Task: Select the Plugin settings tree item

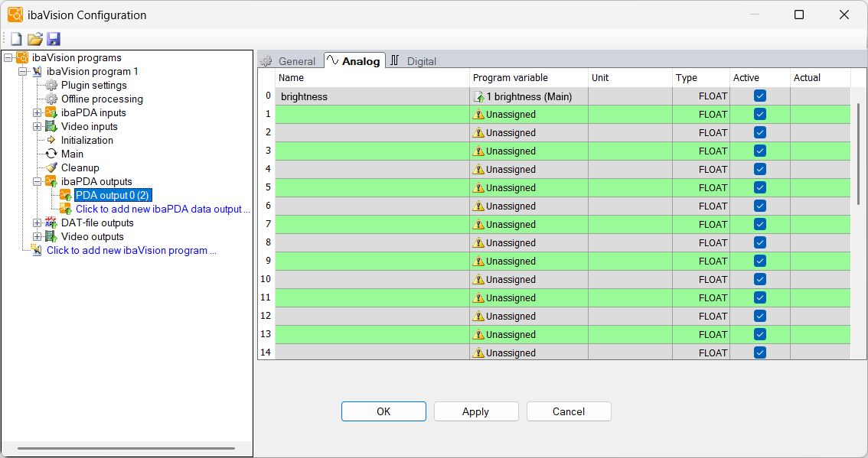Action: (x=93, y=85)
